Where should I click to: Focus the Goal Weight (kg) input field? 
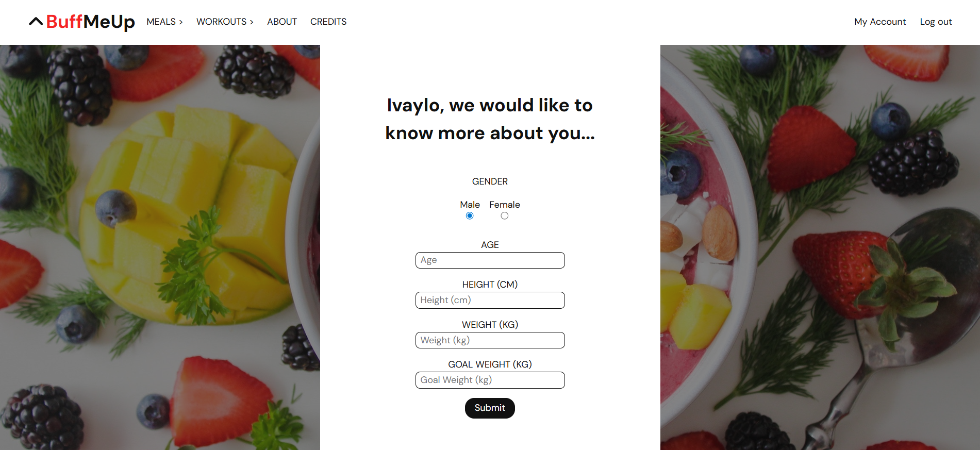(490, 380)
